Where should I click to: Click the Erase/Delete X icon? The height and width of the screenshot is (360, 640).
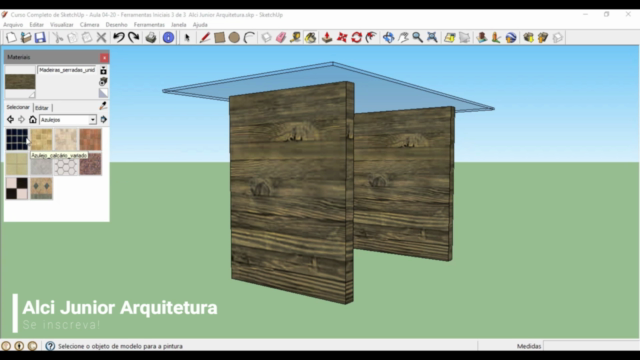point(101,38)
